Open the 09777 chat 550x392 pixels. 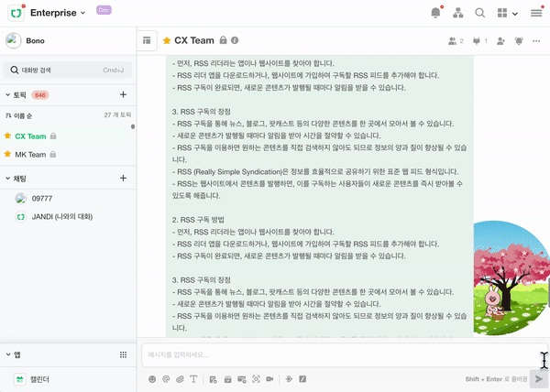tap(42, 198)
